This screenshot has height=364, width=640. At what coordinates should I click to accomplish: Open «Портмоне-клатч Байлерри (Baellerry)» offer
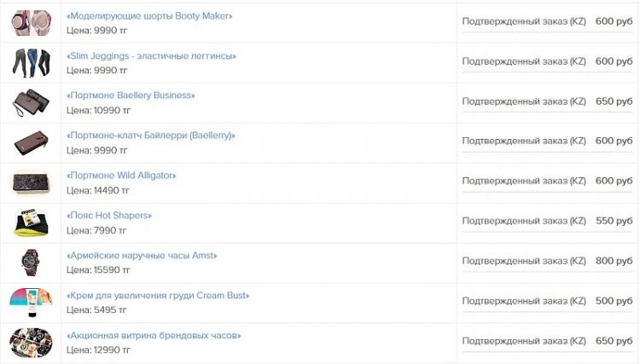click(150, 136)
